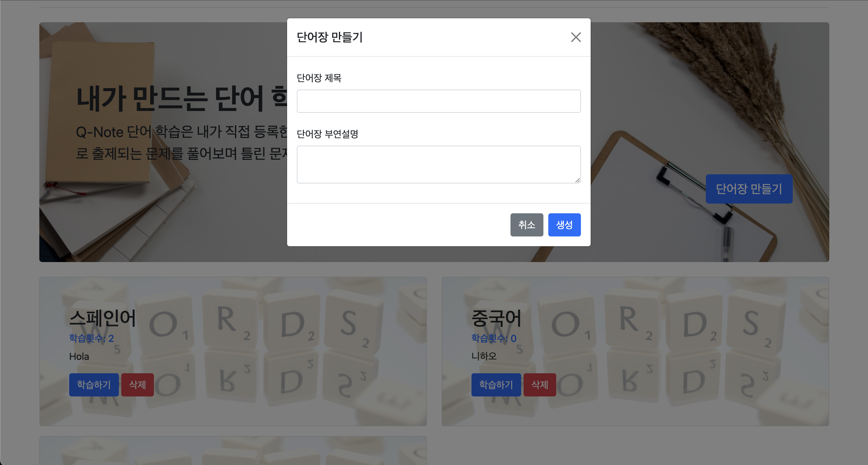This screenshot has width=868, height=465.
Task: Submit the form with the 생성 button
Action: tap(564, 225)
